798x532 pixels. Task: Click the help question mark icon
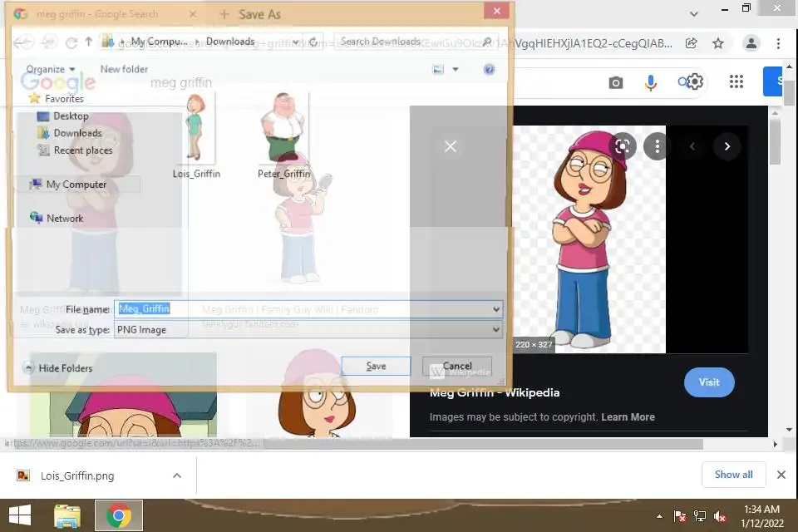(489, 69)
